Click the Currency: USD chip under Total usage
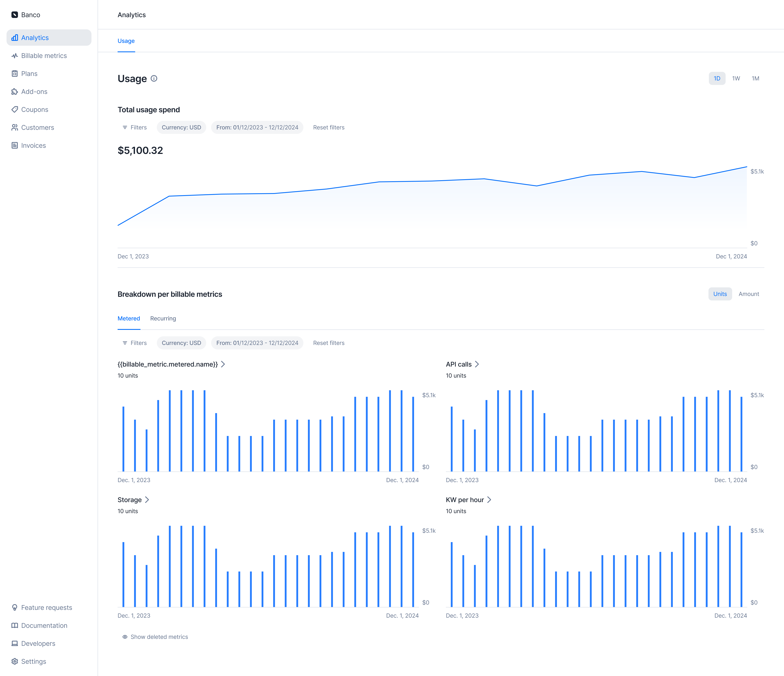The image size is (784, 676). click(181, 128)
